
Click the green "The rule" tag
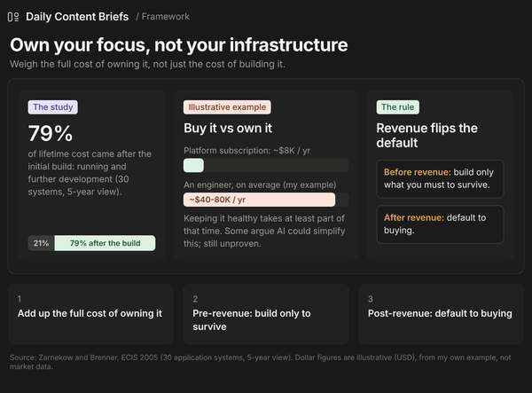(x=397, y=107)
